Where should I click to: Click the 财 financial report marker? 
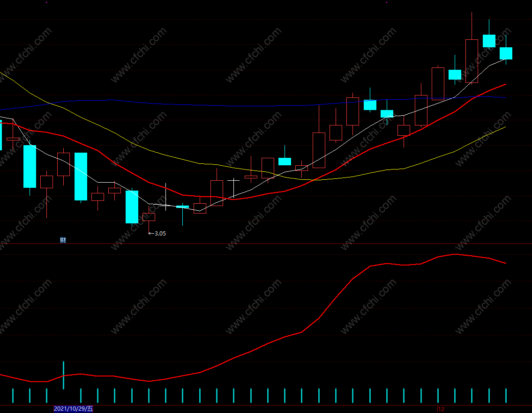coord(63,240)
